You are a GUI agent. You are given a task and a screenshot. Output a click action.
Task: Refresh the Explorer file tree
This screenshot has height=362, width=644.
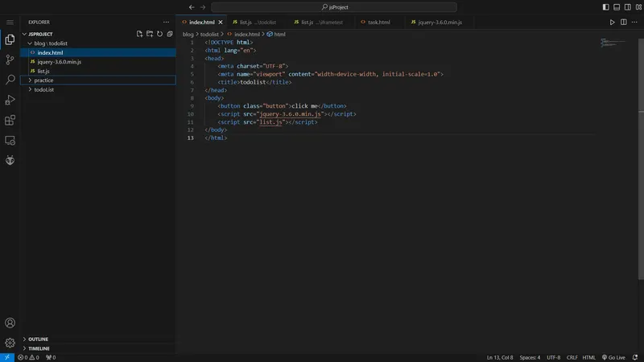pos(159,34)
